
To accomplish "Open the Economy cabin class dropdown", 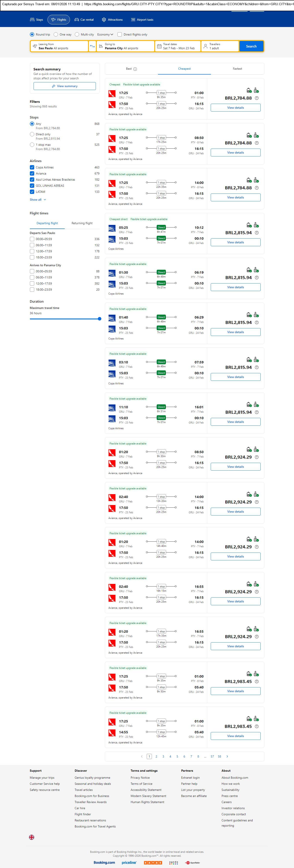I will click(x=105, y=34).
